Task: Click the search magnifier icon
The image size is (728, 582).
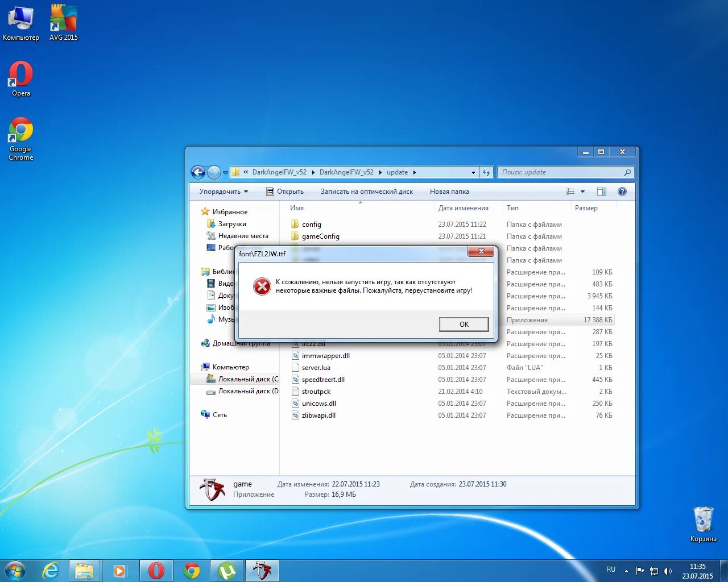Action: point(627,172)
